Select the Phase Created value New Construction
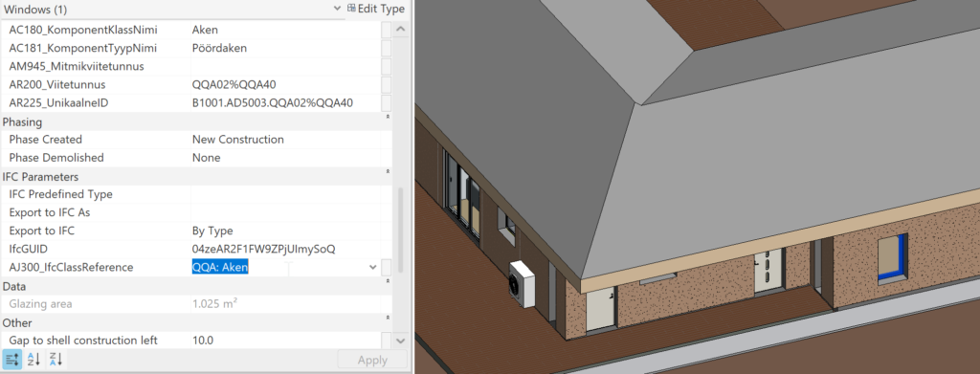The image size is (980, 374). (x=238, y=140)
